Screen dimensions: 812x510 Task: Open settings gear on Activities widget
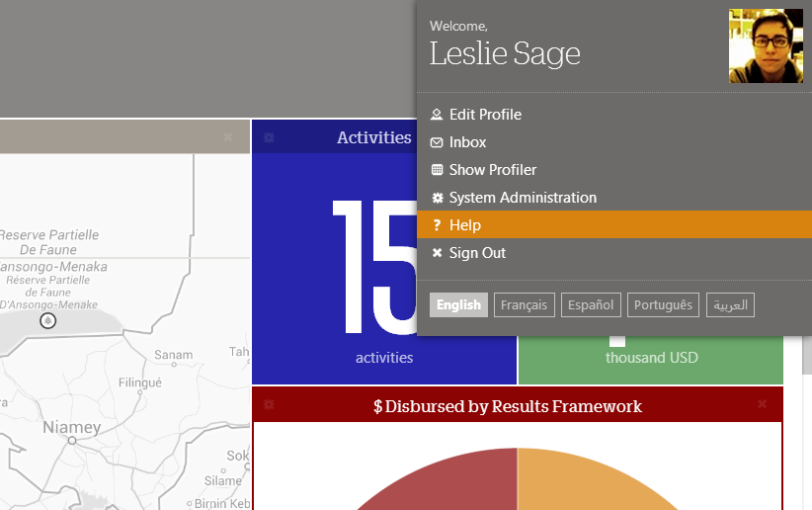[x=269, y=137]
